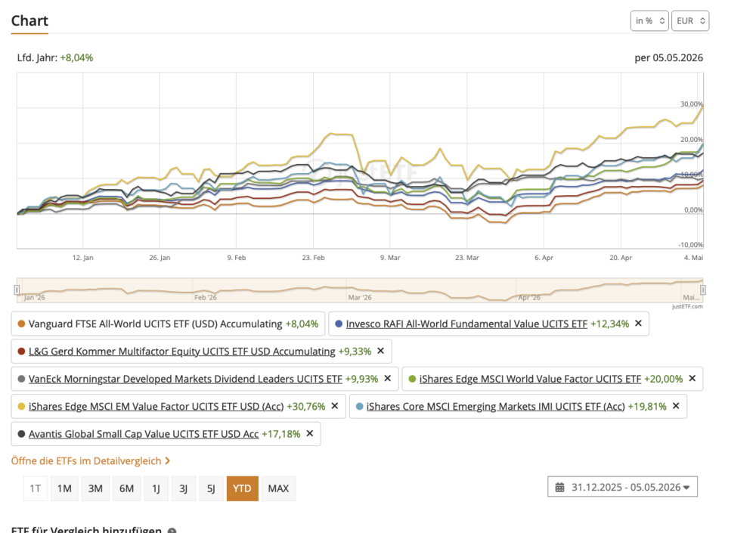The image size is (756, 533).
Task: Open Invesco RAFI All-World Fundamental Value link
Action: point(466,324)
